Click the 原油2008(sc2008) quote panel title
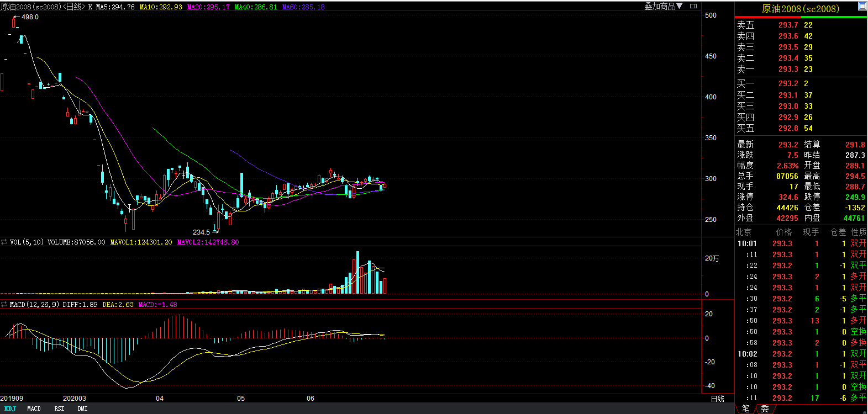The width and height of the screenshot is (868, 414). tap(800, 9)
